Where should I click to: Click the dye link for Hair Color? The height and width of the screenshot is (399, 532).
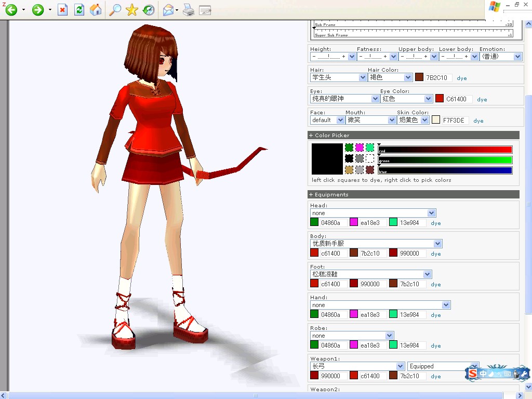point(462,78)
